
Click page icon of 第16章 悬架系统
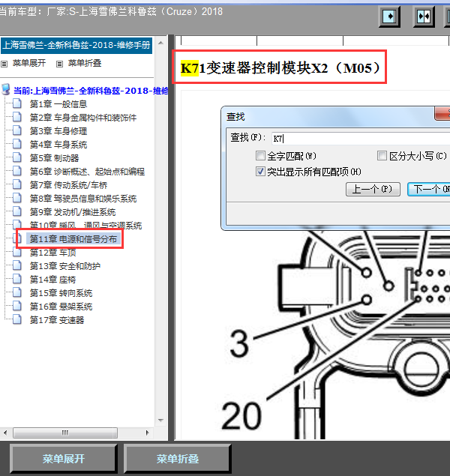coord(17,306)
